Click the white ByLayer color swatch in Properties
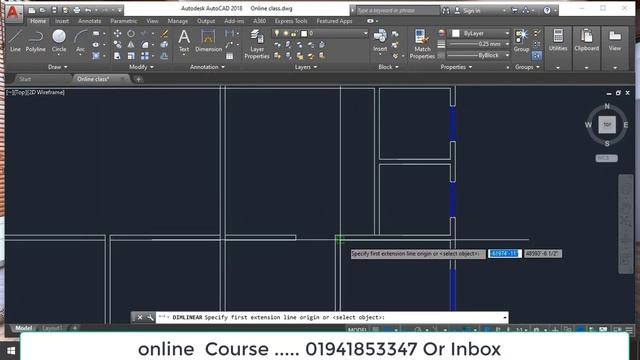Viewport: 640px width, 360px height. (x=456, y=33)
